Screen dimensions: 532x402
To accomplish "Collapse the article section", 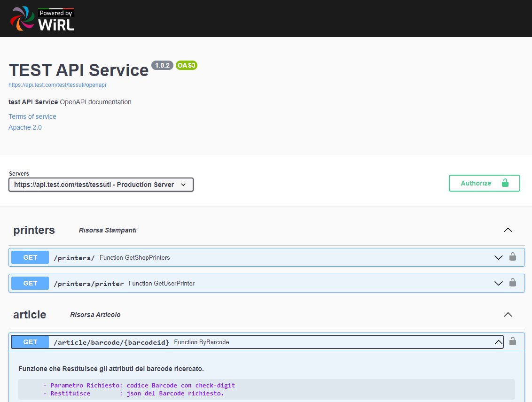I will [508, 315].
